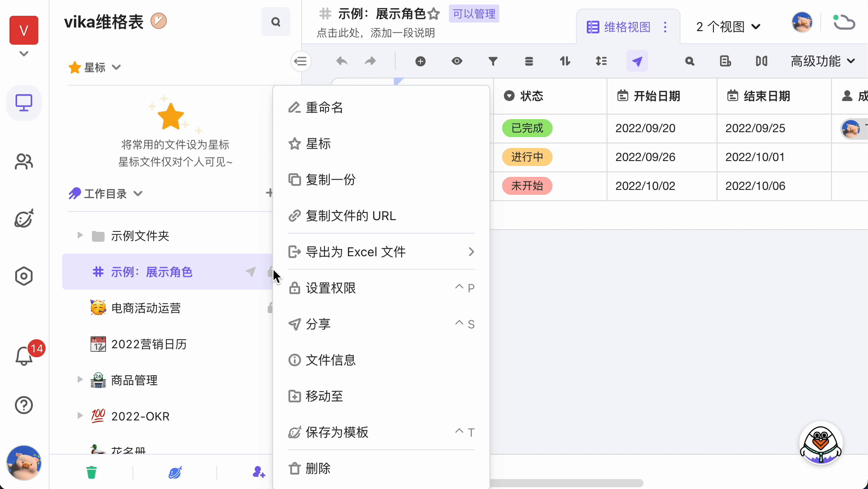Expand the 示例文件夹 folder
Screen dimensions: 868x489
click(80, 235)
